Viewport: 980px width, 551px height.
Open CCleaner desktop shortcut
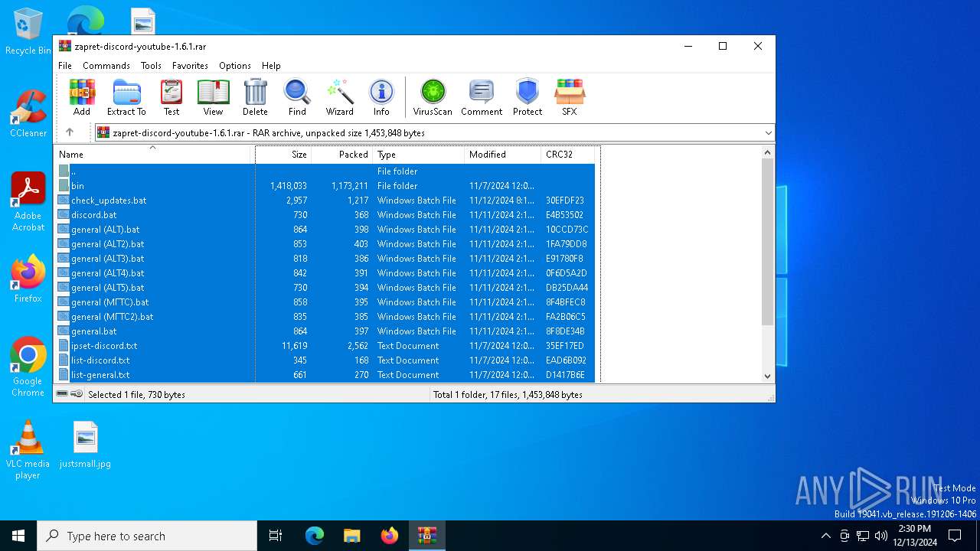pos(28,114)
